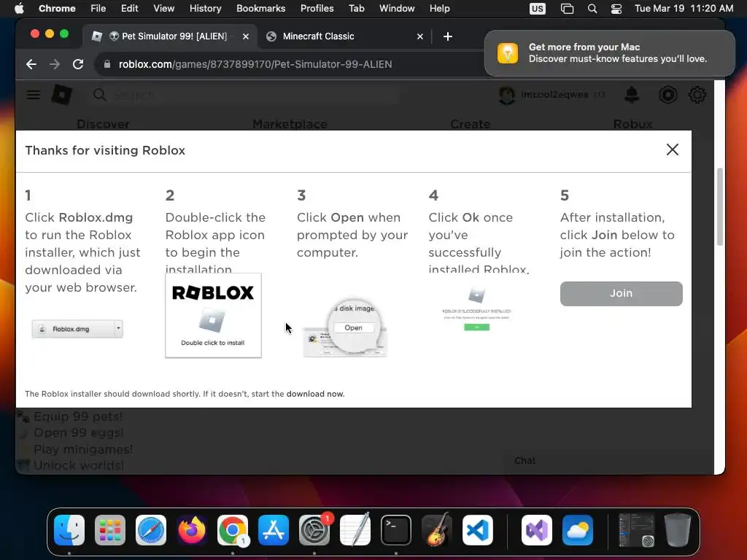Image resolution: width=747 pixels, height=560 pixels.
Task: Open the View menu
Action: point(164,9)
